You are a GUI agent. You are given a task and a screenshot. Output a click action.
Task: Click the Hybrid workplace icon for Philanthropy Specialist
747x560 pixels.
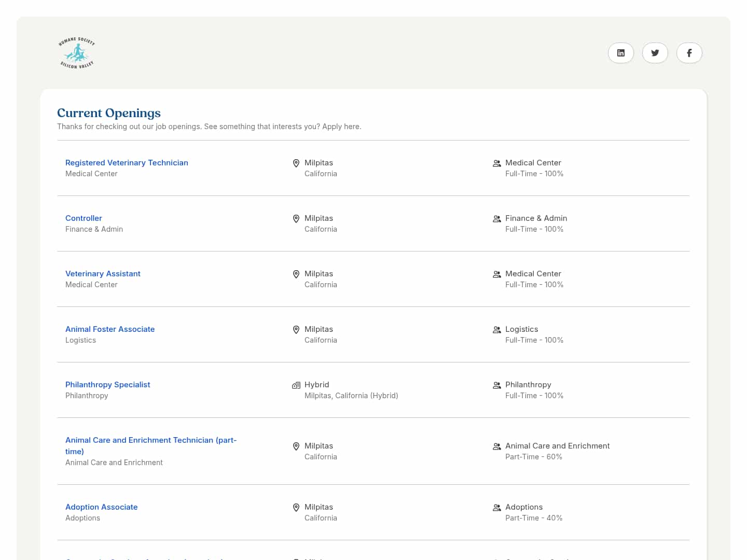pyautogui.click(x=296, y=385)
